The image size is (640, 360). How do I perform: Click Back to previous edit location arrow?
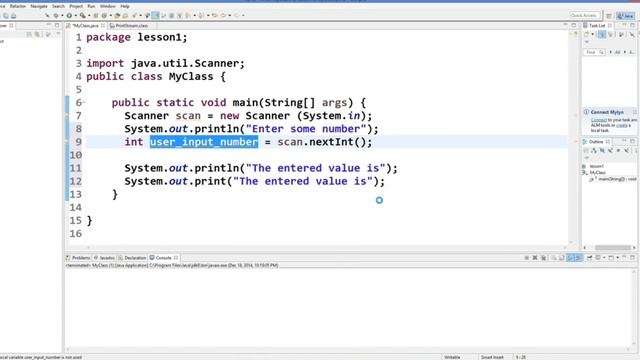pos(215,16)
